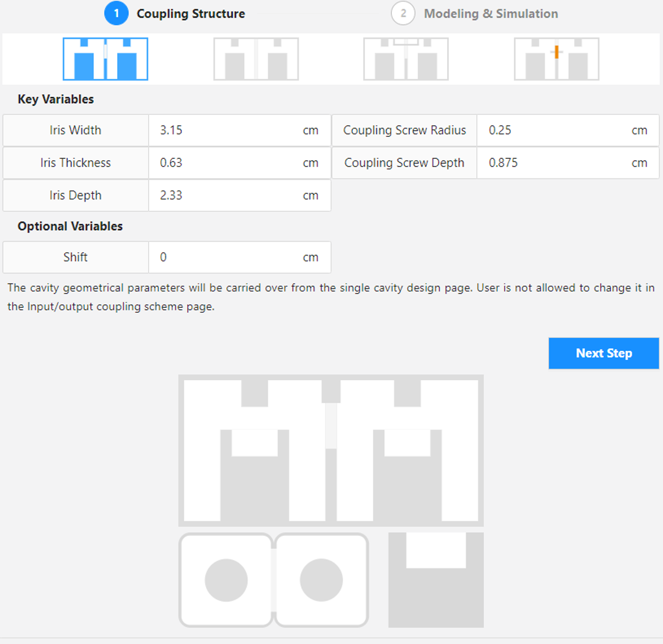Click the step 1 circle indicator
This screenshot has height=644, width=663.
pos(116,13)
